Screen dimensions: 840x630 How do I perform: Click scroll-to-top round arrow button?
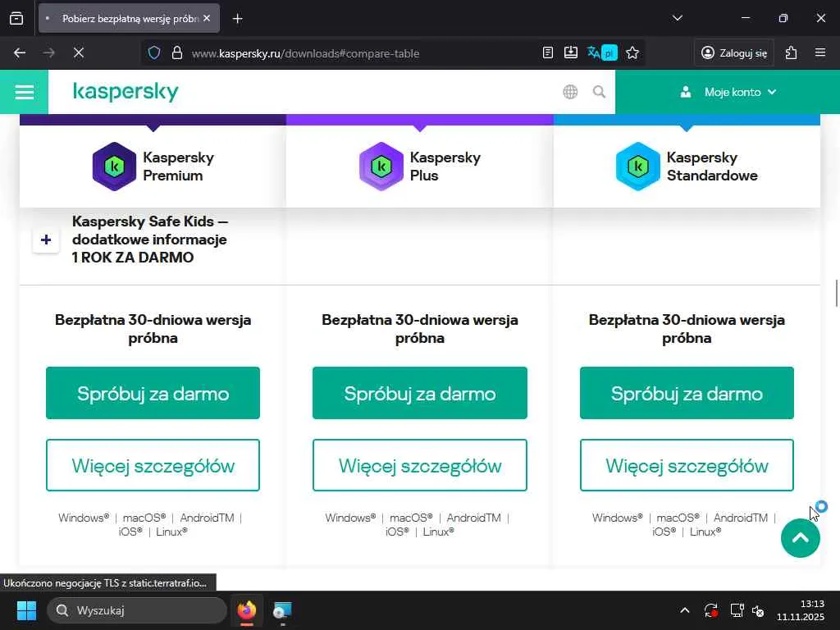click(x=801, y=538)
